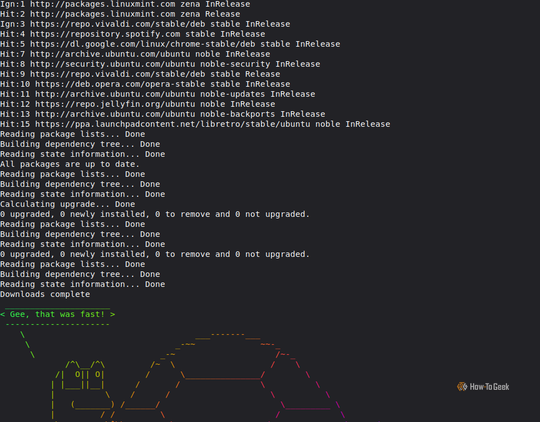Click the 'Calculating upgrade... Done' line
The width and height of the screenshot is (540, 422).
click(68, 204)
